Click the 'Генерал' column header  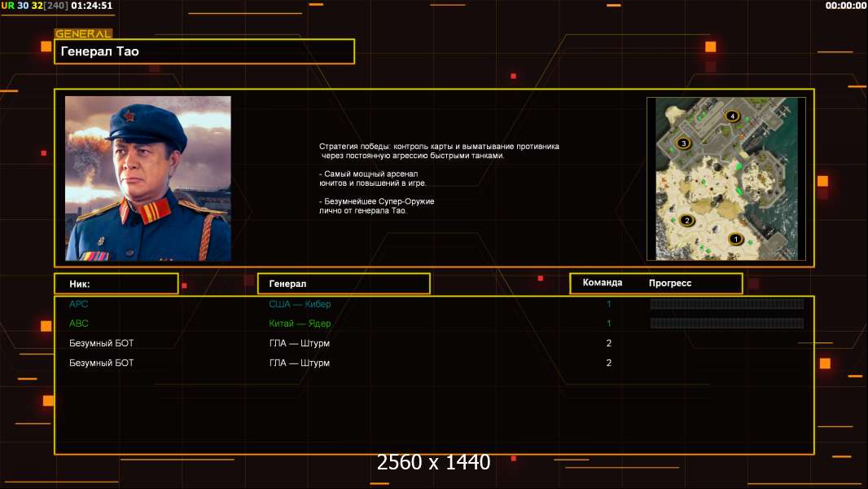[344, 284]
